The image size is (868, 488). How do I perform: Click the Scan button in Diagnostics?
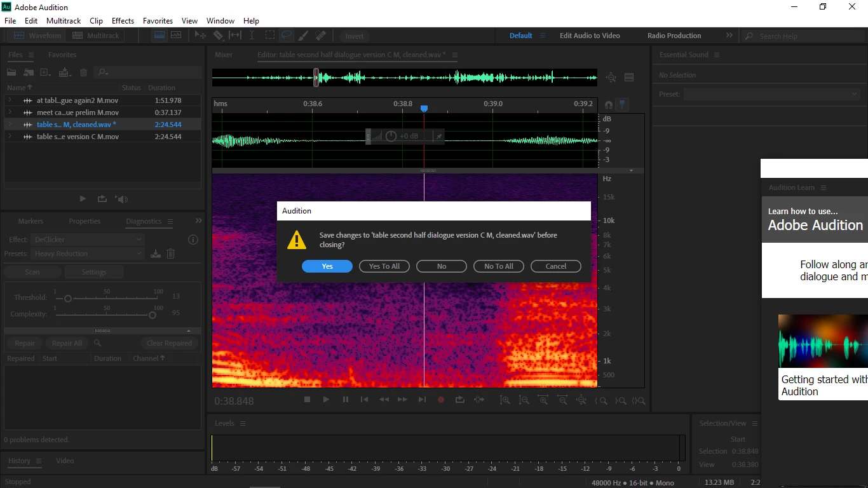pos(32,272)
